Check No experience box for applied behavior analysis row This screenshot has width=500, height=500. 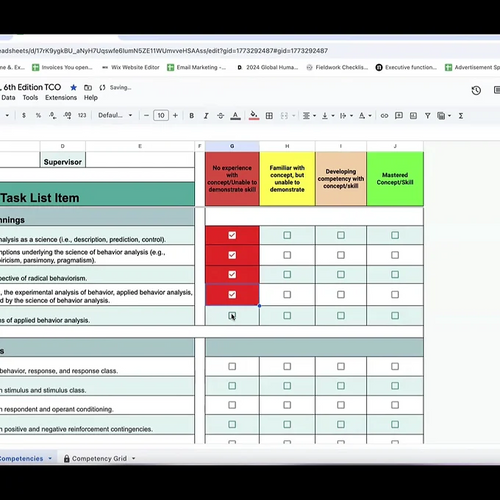tap(232, 316)
